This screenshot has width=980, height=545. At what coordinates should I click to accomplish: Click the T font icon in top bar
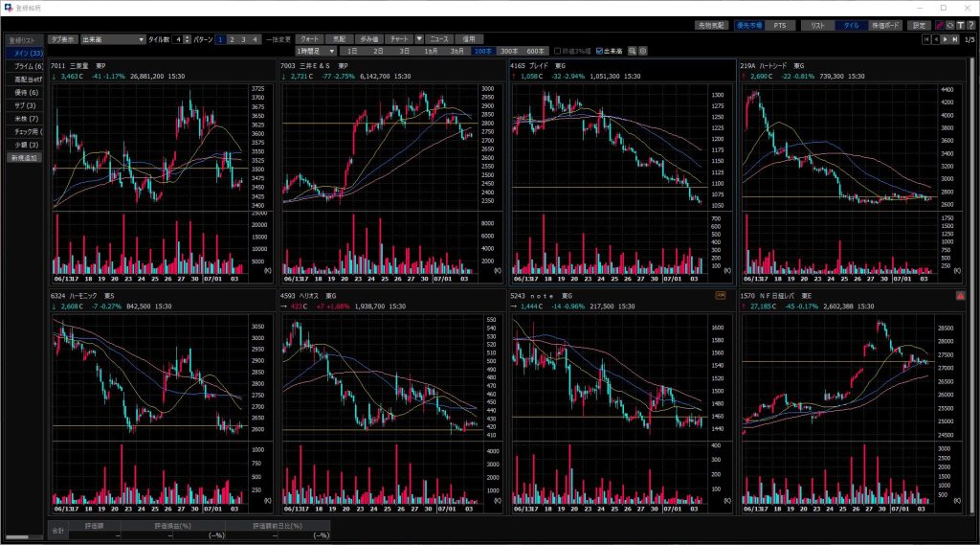[x=960, y=26]
